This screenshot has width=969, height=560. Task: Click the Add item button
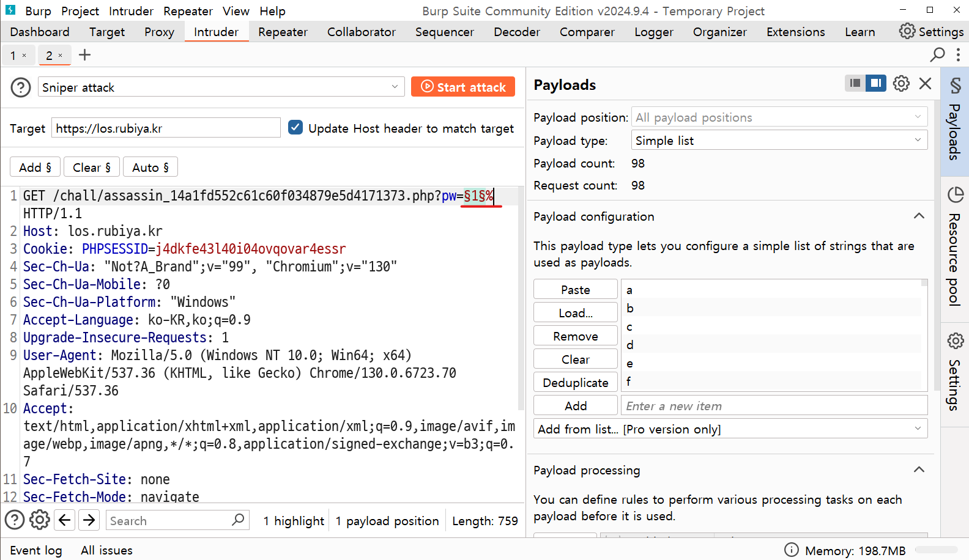point(576,405)
